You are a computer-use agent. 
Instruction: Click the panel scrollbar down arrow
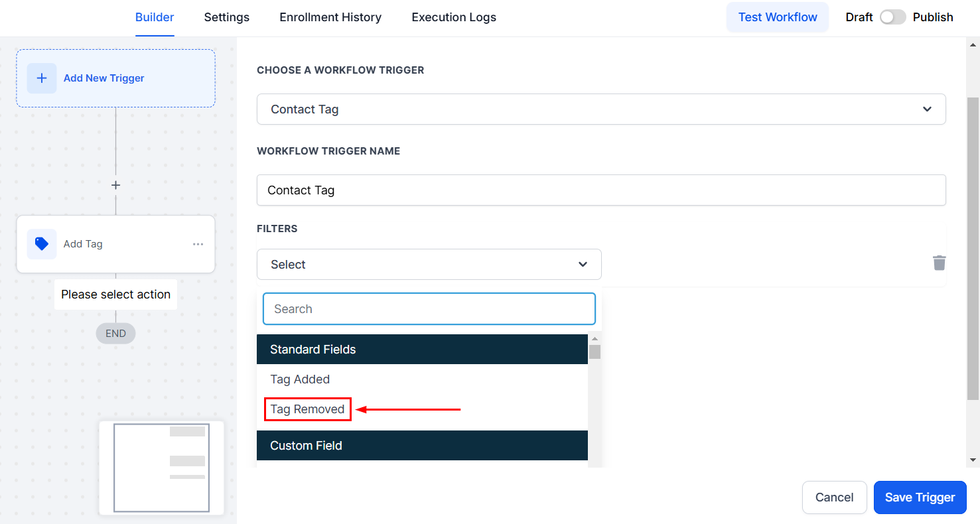[x=973, y=460]
